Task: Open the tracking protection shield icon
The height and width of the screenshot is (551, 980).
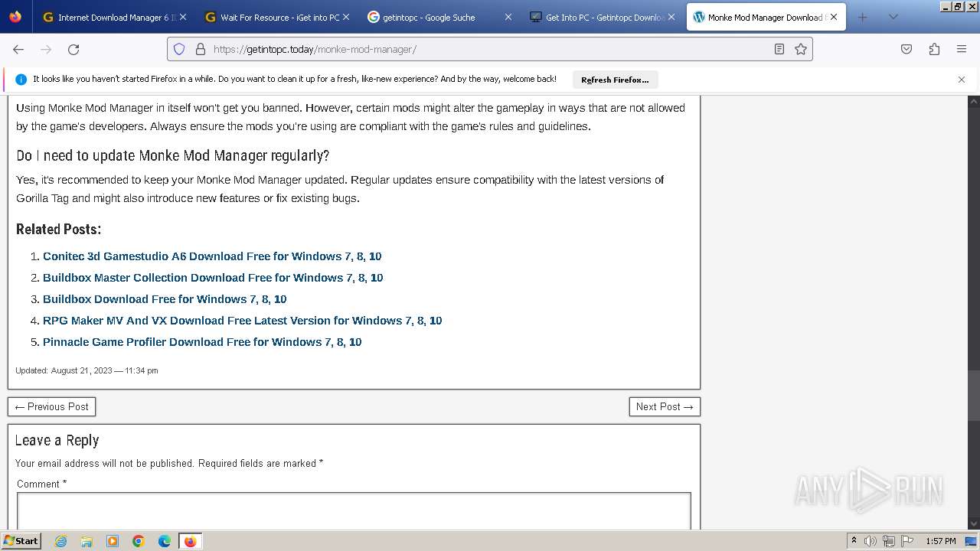Action: tap(179, 49)
